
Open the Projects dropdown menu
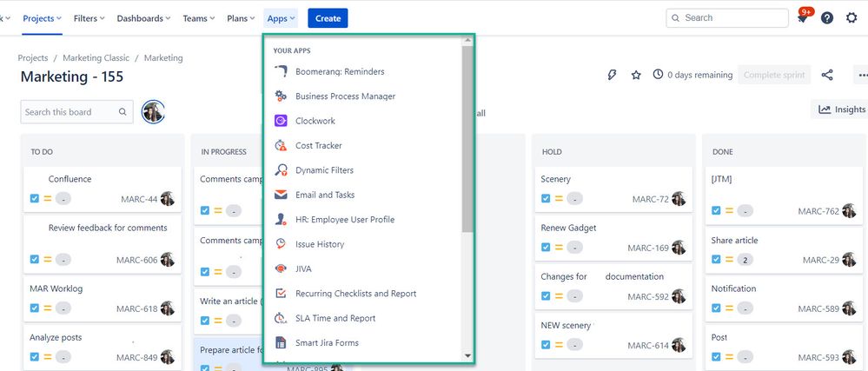click(42, 18)
